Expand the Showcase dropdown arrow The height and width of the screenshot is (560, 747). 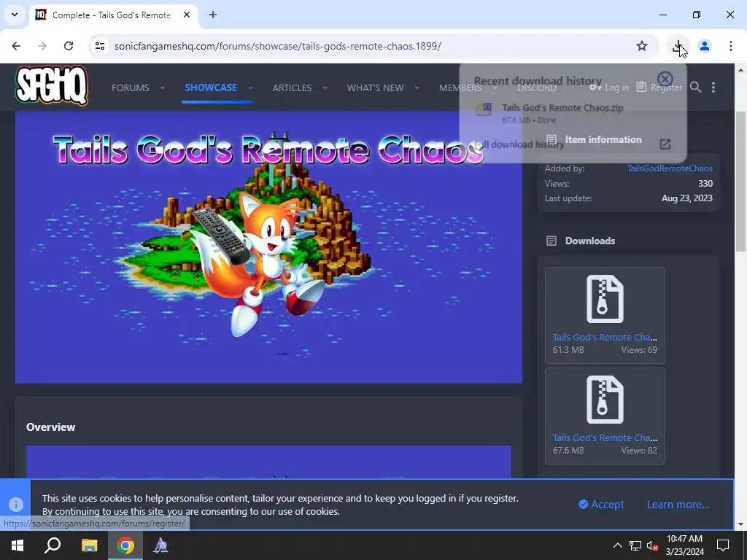pyautogui.click(x=250, y=87)
